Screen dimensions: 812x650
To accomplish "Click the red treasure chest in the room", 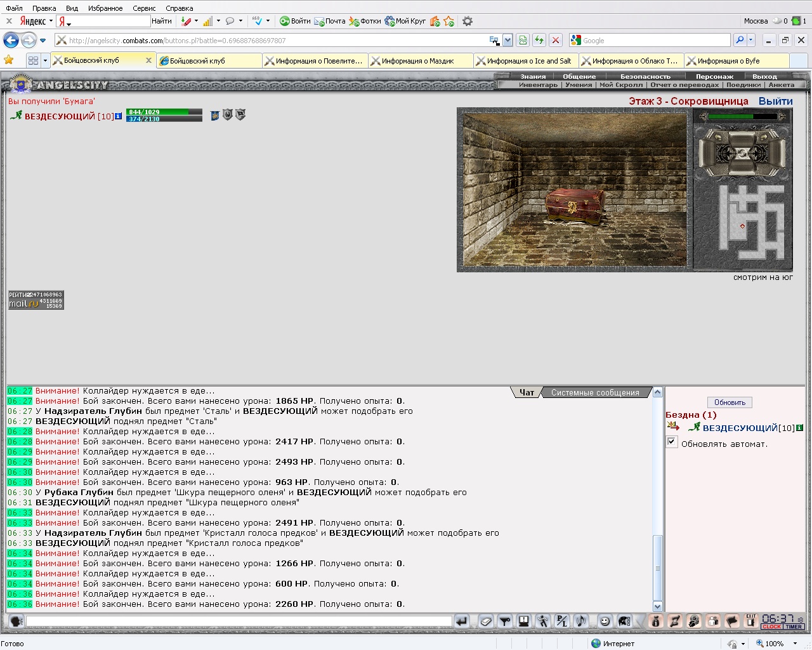I will coord(574,206).
